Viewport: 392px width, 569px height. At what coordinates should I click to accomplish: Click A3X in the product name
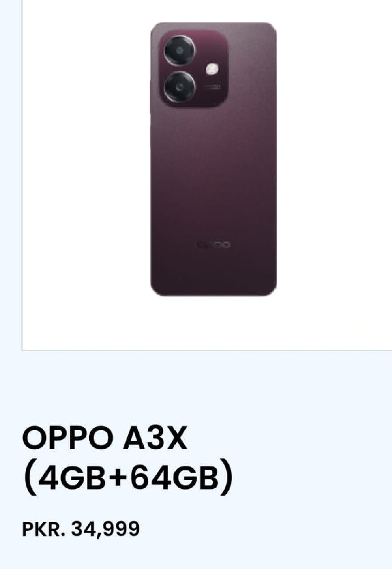pos(156,438)
